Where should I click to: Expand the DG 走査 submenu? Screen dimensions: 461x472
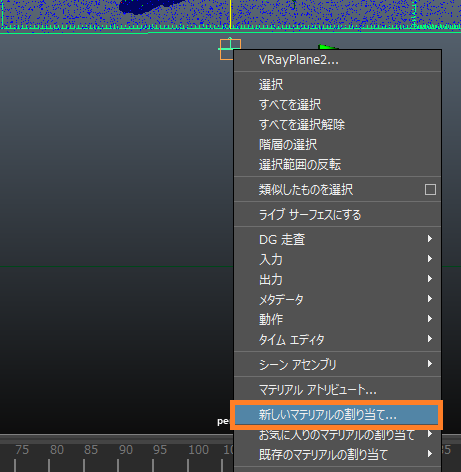tap(337, 239)
